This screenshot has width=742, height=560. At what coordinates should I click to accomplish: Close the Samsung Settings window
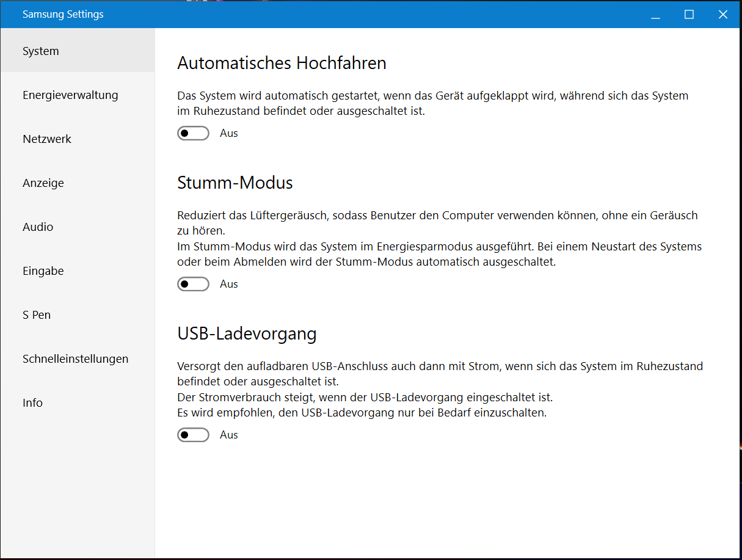point(723,15)
